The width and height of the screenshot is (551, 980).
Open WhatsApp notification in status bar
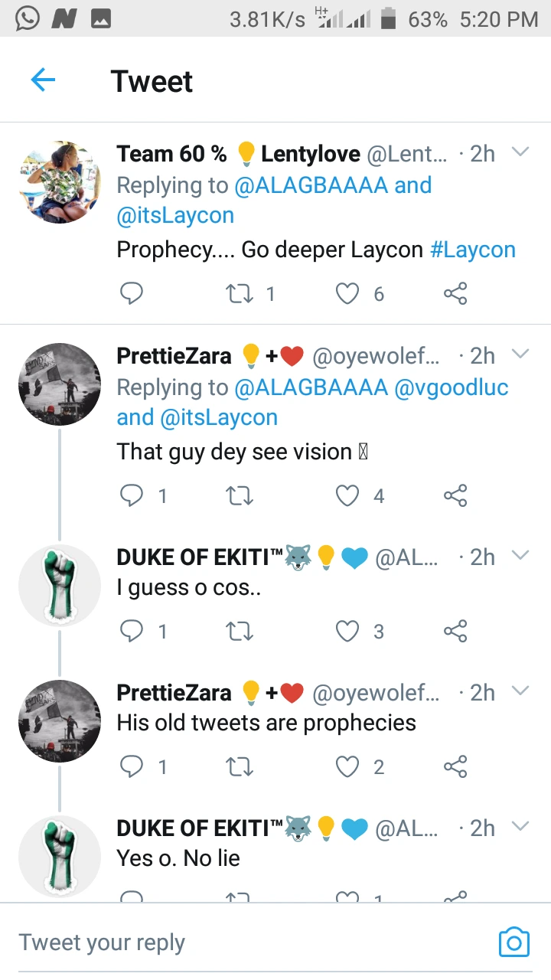[x=27, y=19]
